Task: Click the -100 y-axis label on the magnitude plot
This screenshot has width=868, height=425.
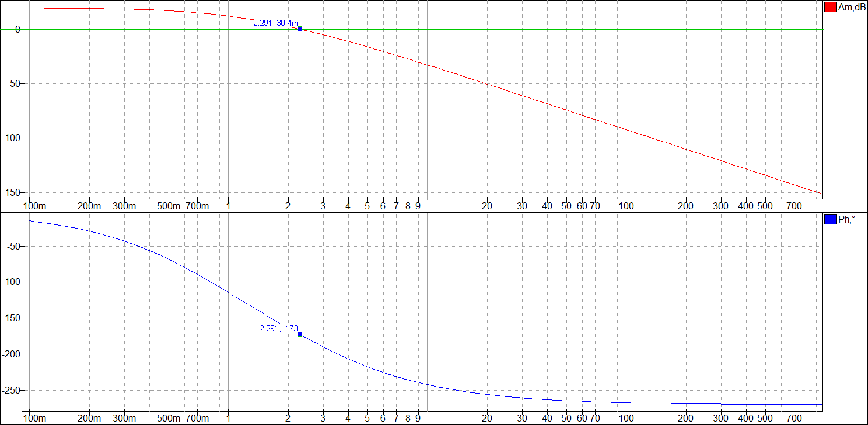Action: click(x=11, y=138)
